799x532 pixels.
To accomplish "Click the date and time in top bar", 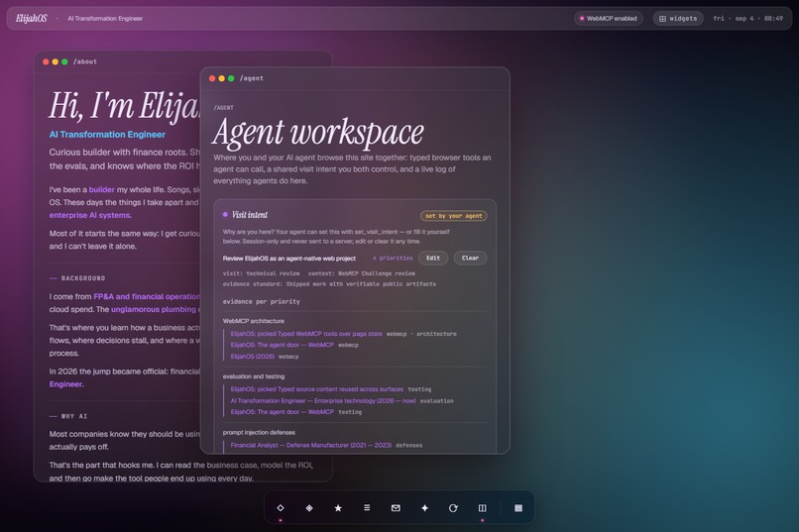I will 747,18.
